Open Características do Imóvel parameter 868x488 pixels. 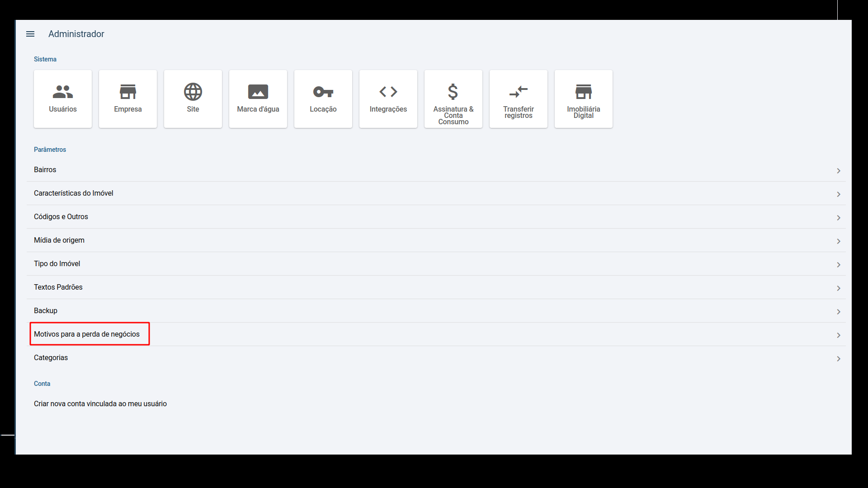point(436,193)
